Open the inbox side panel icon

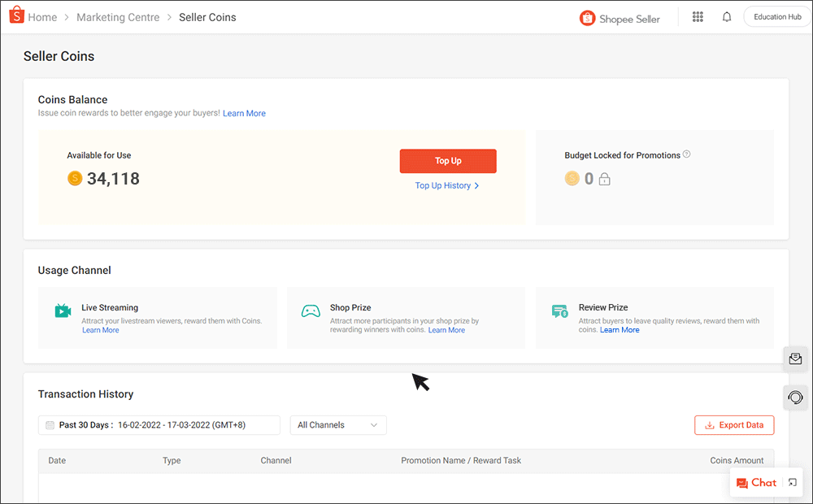coord(795,358)
